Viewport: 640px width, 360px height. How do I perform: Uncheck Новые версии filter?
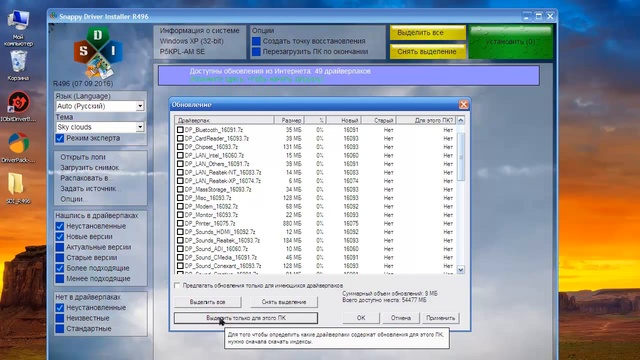(x=60, y=237)
